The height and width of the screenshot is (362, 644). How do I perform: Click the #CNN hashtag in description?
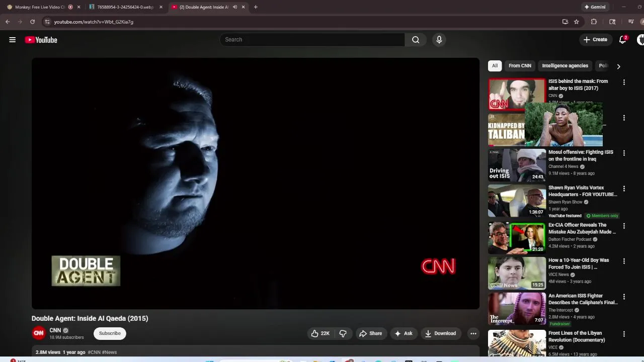tap(94, 352)
